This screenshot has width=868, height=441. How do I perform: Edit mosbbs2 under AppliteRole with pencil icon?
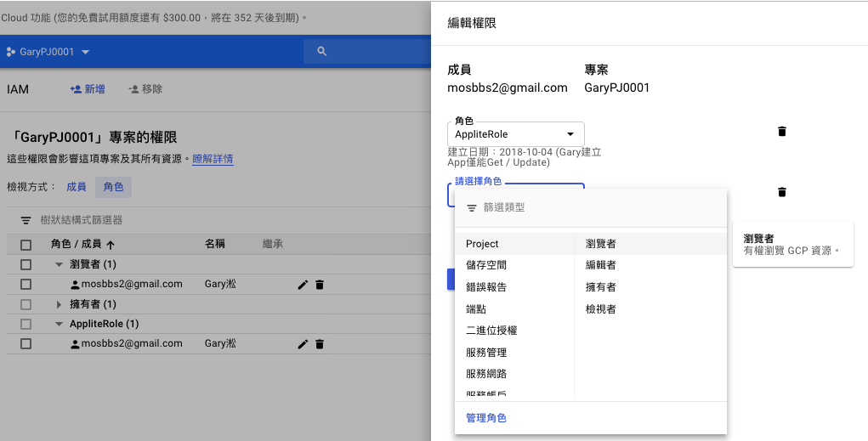tap(303, 344)
